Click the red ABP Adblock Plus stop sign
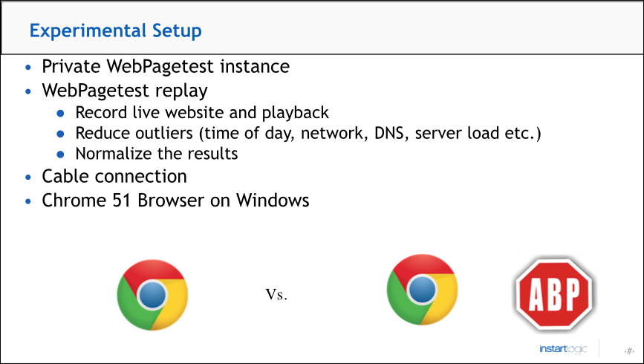 click(x=554, y=293)
